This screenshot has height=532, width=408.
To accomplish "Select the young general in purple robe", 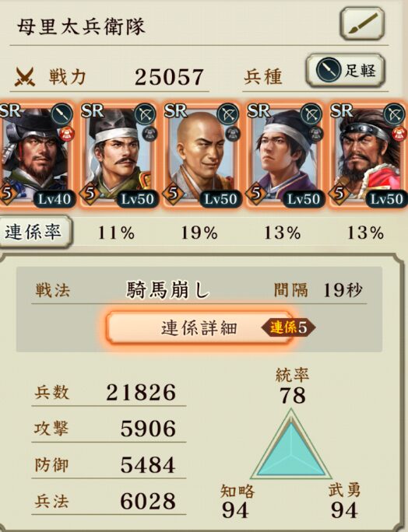I will [284, 154].
